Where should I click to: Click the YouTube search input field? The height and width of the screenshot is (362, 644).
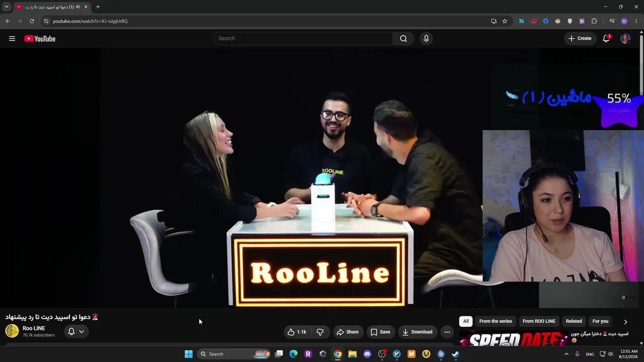pos(303,39)
